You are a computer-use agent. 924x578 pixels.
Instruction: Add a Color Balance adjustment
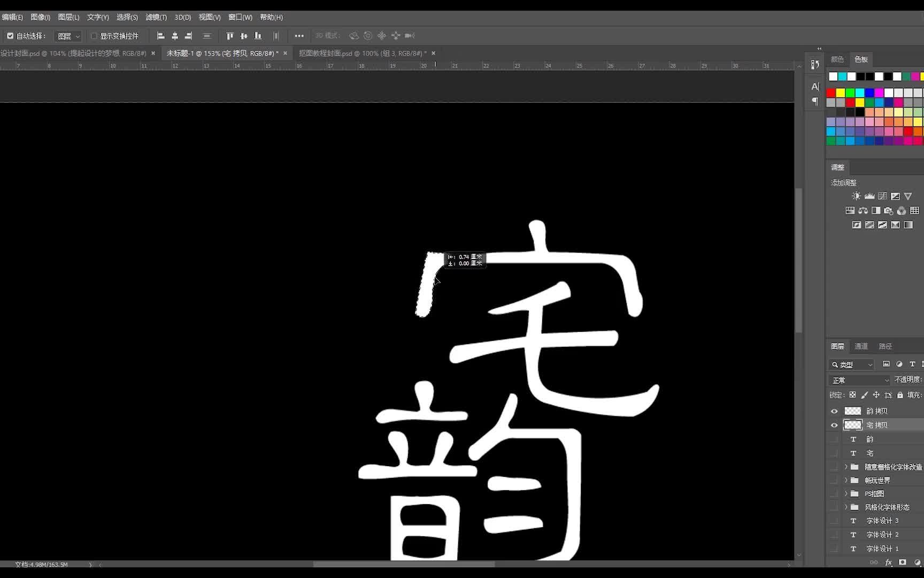[x=863, y=210]
